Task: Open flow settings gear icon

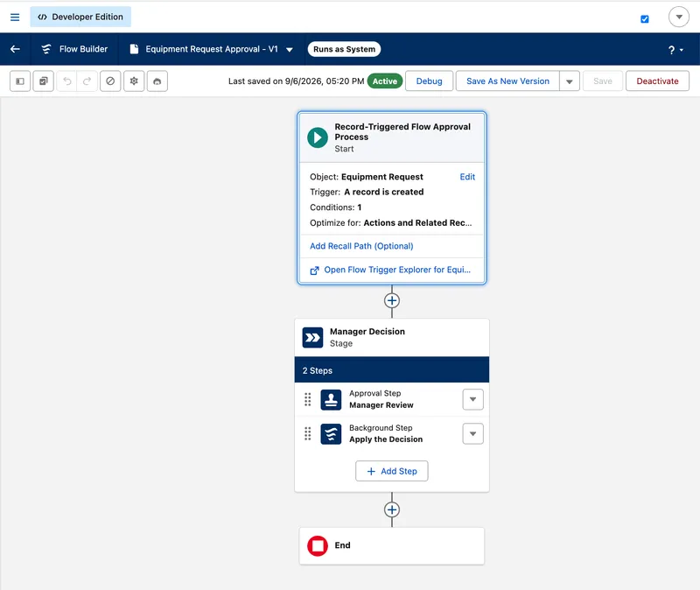Action: (134, 81)
